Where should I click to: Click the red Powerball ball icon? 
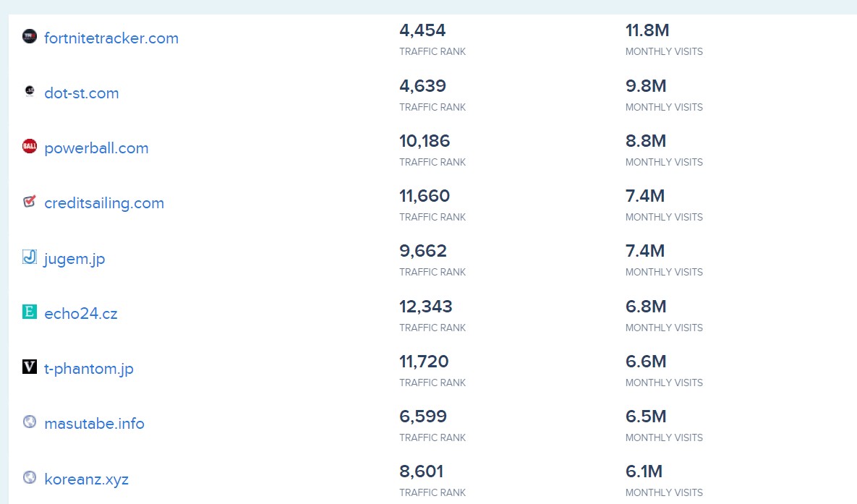tap(29, 145)
